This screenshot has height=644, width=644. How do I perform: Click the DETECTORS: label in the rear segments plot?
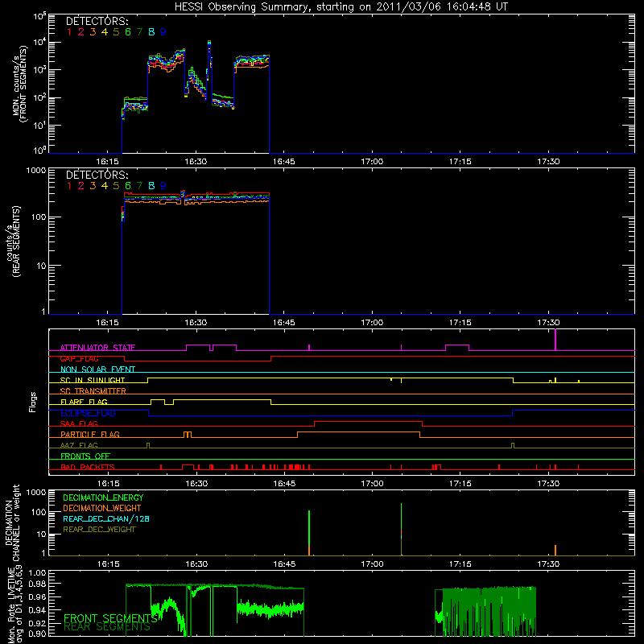coord(97,175)
